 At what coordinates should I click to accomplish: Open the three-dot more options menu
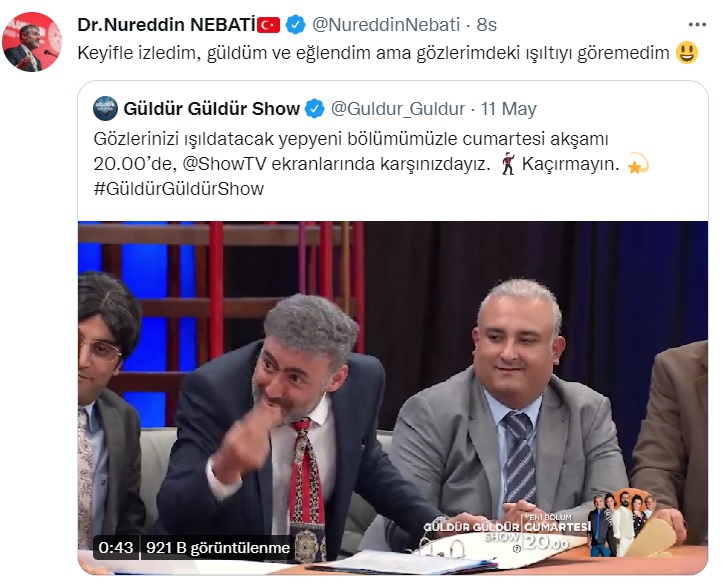(697, 25)
